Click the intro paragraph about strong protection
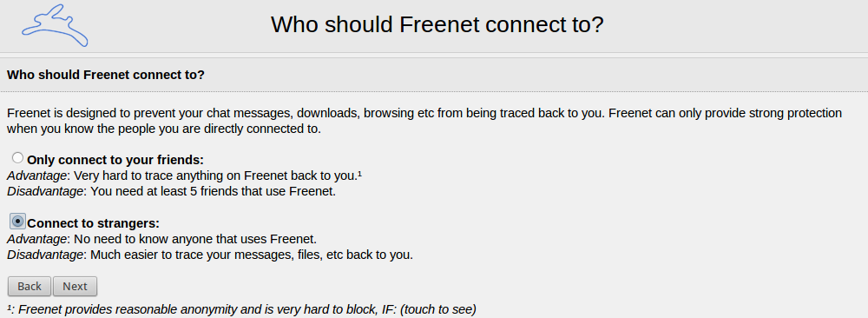Screen dimensions: 868x318 pyautogui.click(x=424, y=122)
